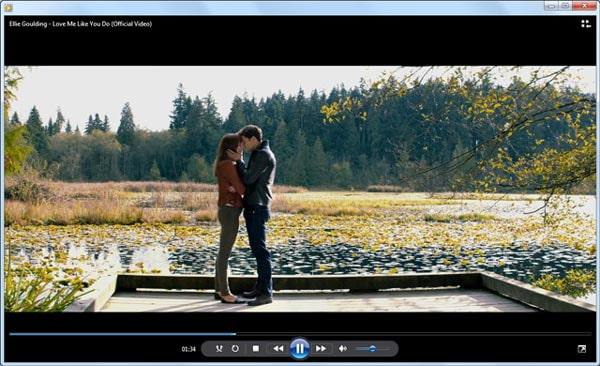The image size is (600, 366).
Task: Open Windows Media Player title bar icon
Action: [x=8, y=7]
